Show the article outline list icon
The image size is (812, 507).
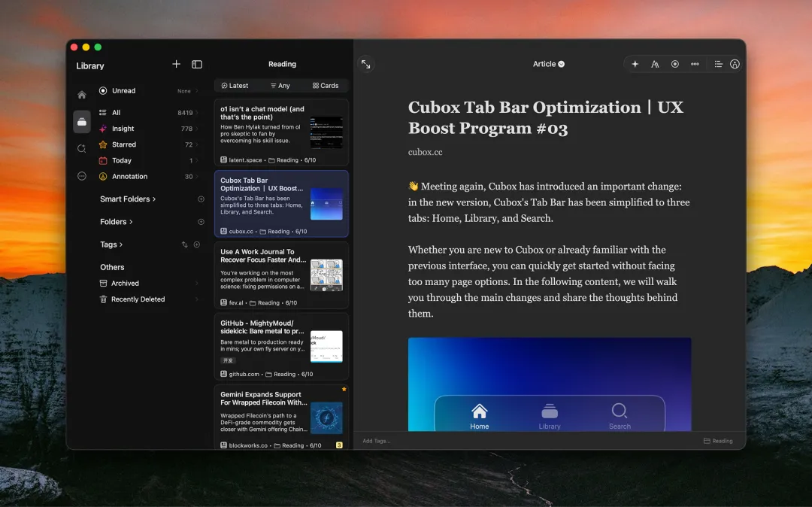(x=718, y=64)
